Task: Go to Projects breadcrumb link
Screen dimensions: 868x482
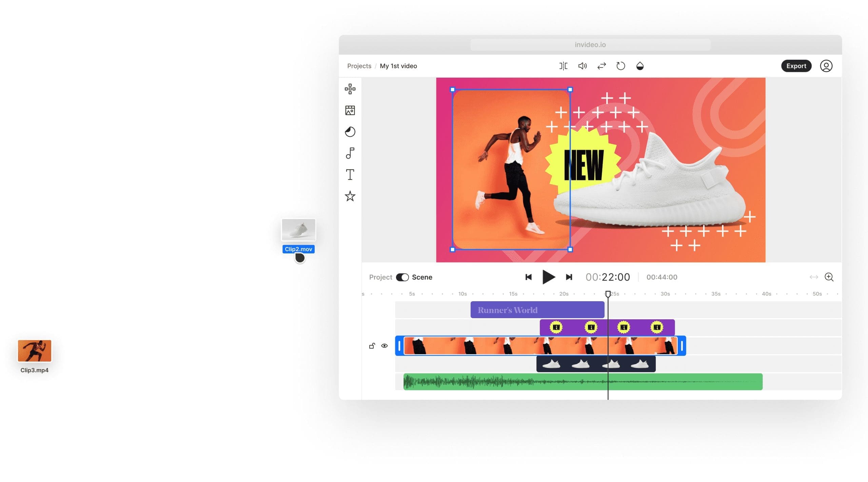Action: [359, 66]
